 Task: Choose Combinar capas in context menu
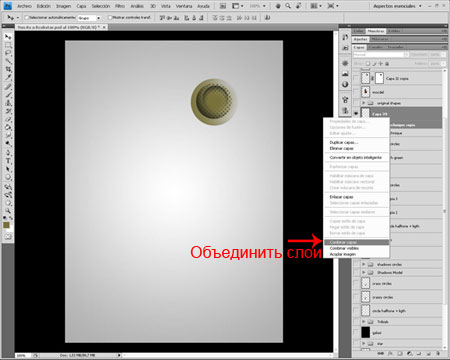356,242
